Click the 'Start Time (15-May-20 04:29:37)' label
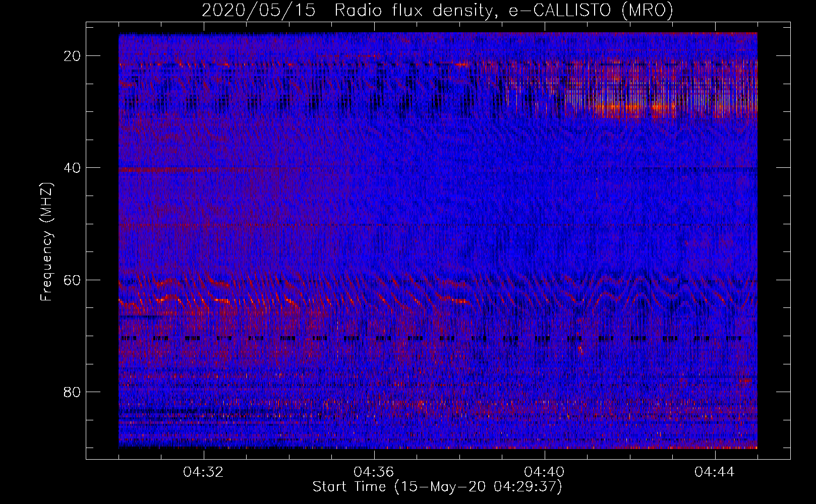Image resolution: width=816 pixels, height=504 pixels. 437,487
